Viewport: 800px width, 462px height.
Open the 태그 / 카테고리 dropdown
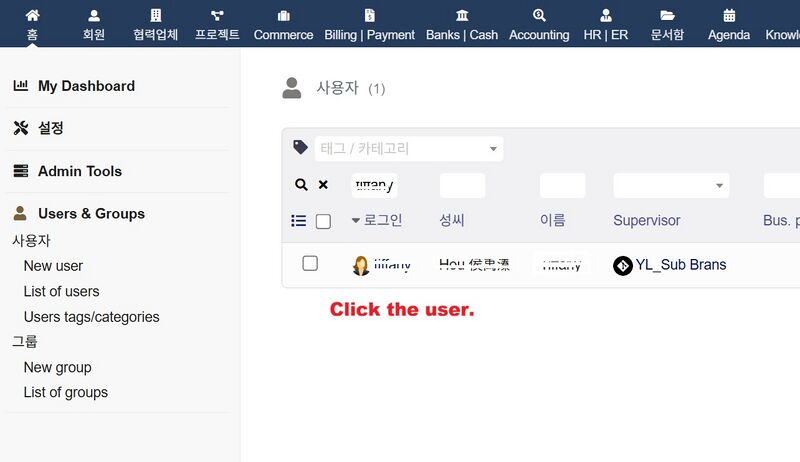pos(409,149)
